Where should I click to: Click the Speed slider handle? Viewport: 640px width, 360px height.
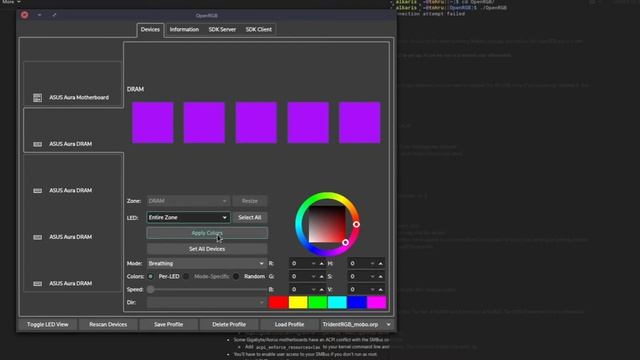click(x=151, y=290)
